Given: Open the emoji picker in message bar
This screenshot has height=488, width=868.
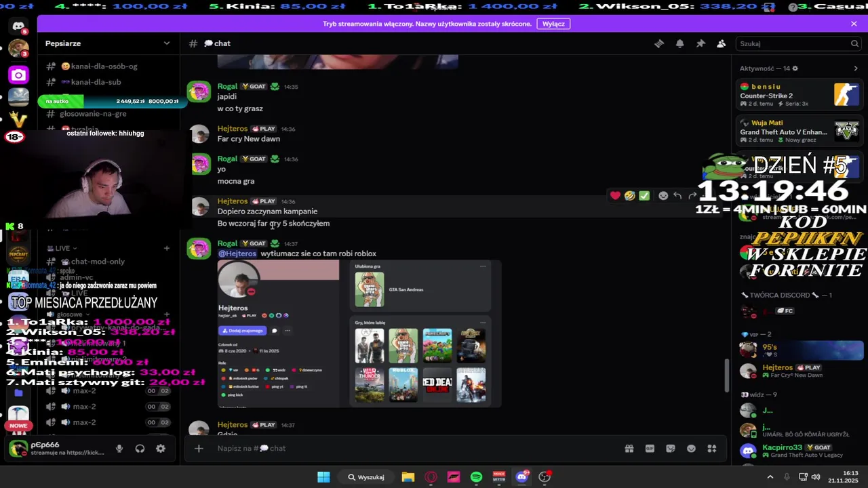Looking at the screenshot, I should (x=691, y=448).
